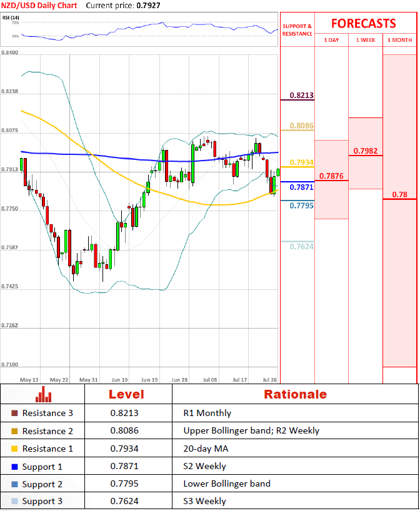Click the 0.7876 one-day forecast value
The width and height of the screenshot is (420, 511).
pos(331,176)
